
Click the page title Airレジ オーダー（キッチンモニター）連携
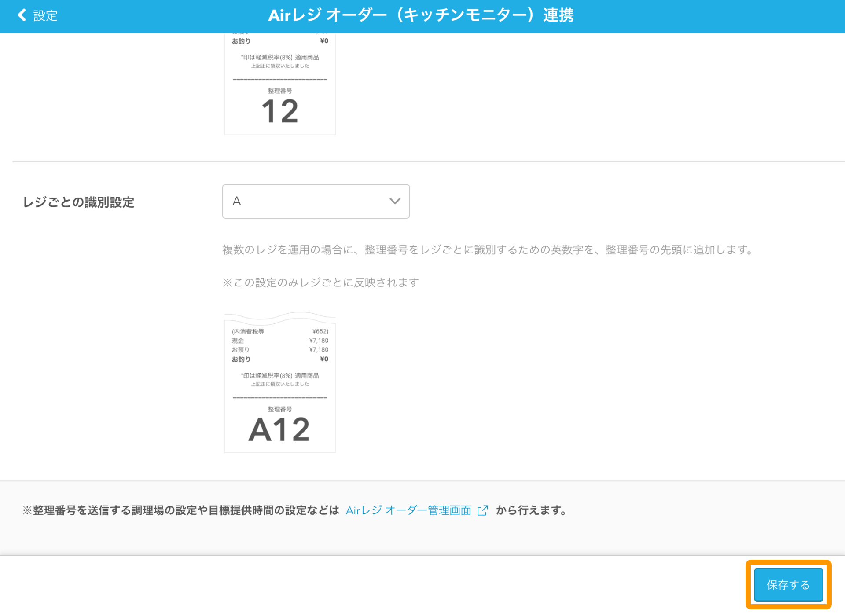421,15
